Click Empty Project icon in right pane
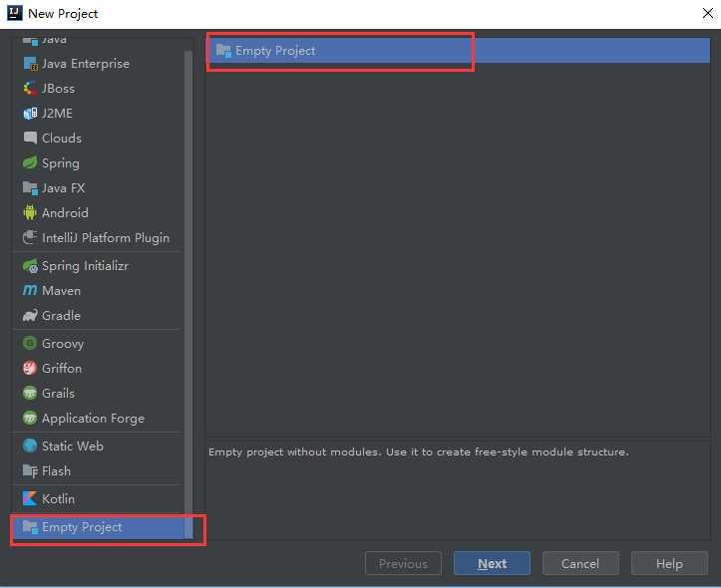This screenshot has width=721, height=588. tap(223, 51)
